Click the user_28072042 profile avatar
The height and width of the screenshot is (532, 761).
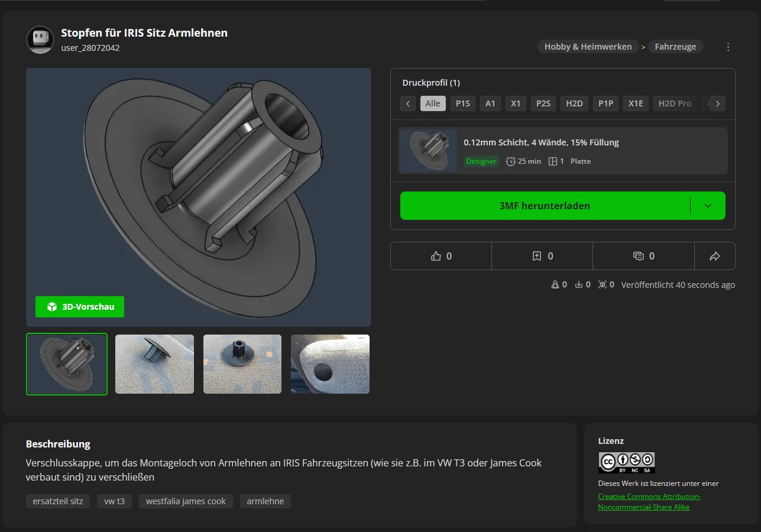(40, 40)
